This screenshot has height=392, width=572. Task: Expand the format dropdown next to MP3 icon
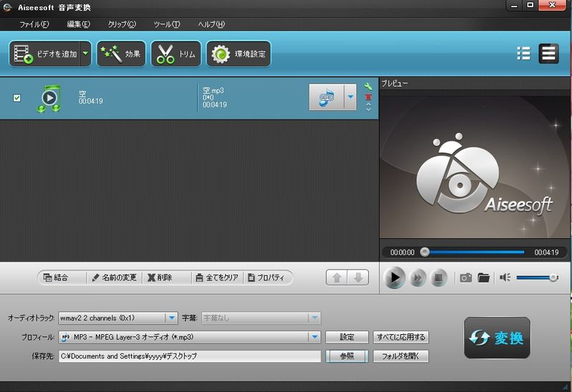click(x=350, y=97)
